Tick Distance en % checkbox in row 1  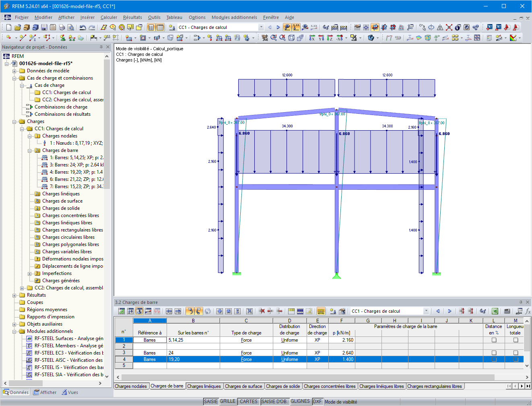494,340
